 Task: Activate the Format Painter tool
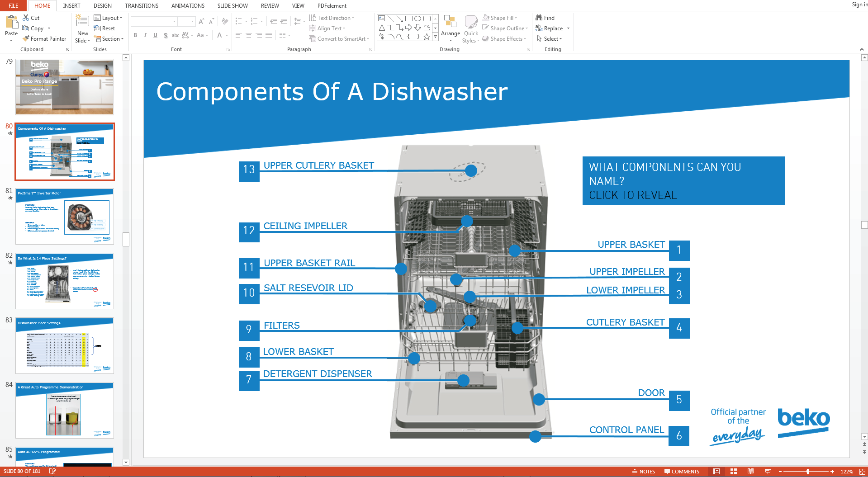[x=44, y=39]
